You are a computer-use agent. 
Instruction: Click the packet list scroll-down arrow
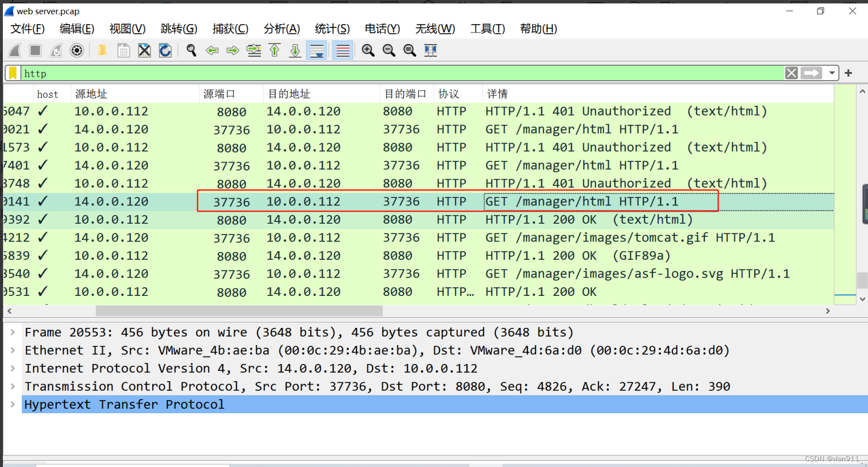862,299
